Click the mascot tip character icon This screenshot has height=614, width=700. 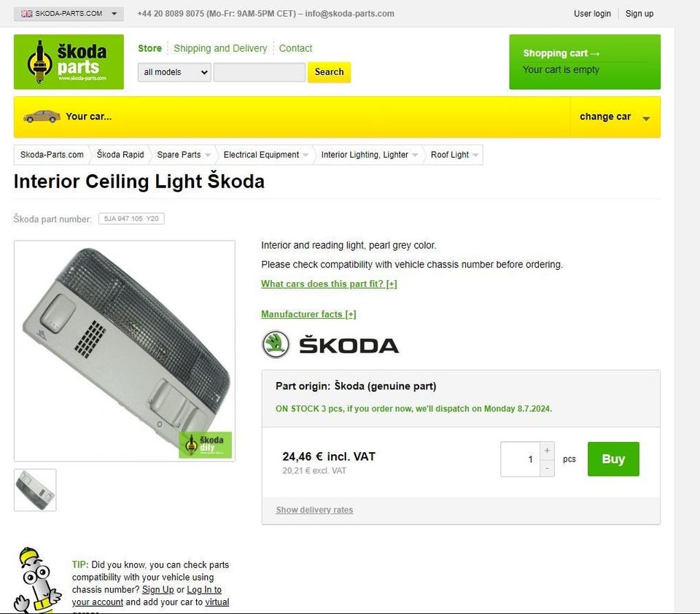[36, 580]
